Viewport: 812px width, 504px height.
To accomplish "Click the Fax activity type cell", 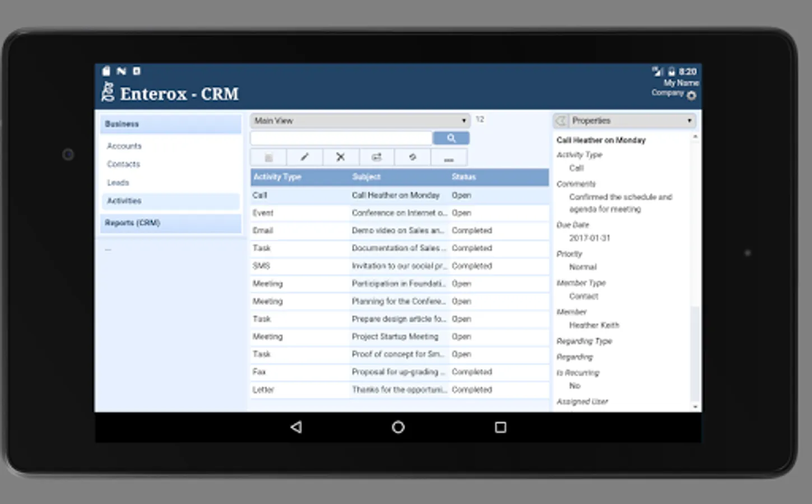I will pyautogui.click(x=259, y=372).
